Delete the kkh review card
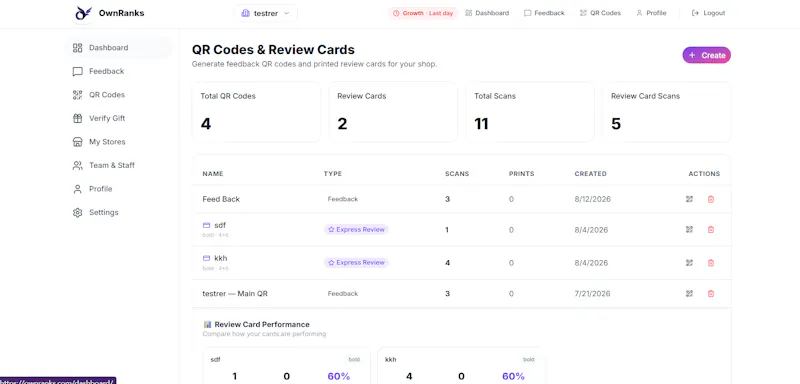The width and height of the screenshot is (800, 384). click(711, 263)
